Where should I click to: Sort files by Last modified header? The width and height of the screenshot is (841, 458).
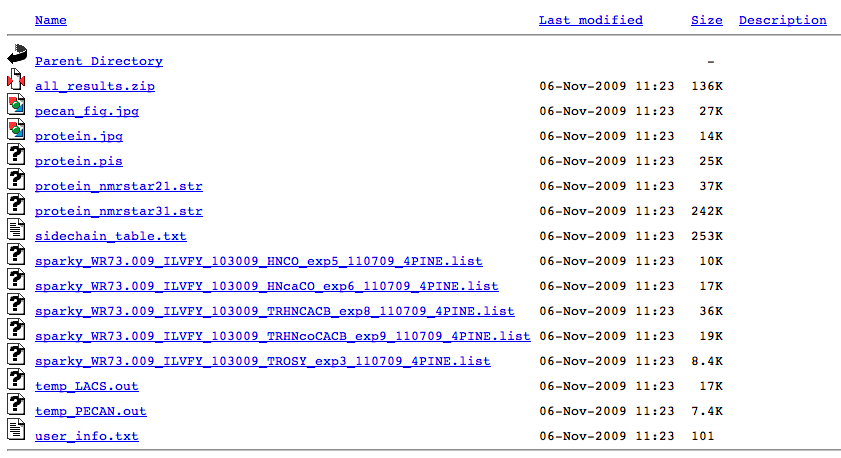590,20
